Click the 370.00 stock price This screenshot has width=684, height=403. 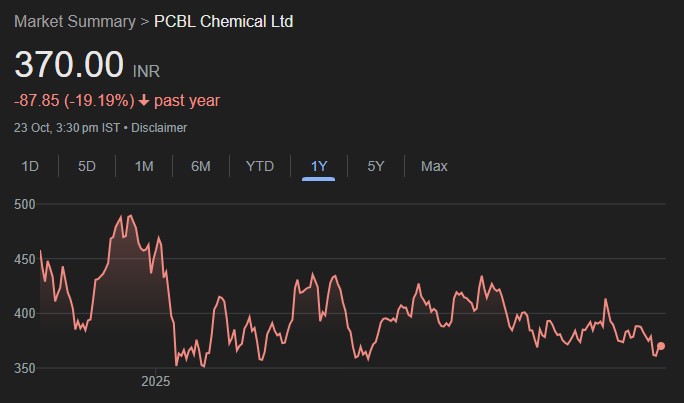pyautogui.click(x=68, y=65)
